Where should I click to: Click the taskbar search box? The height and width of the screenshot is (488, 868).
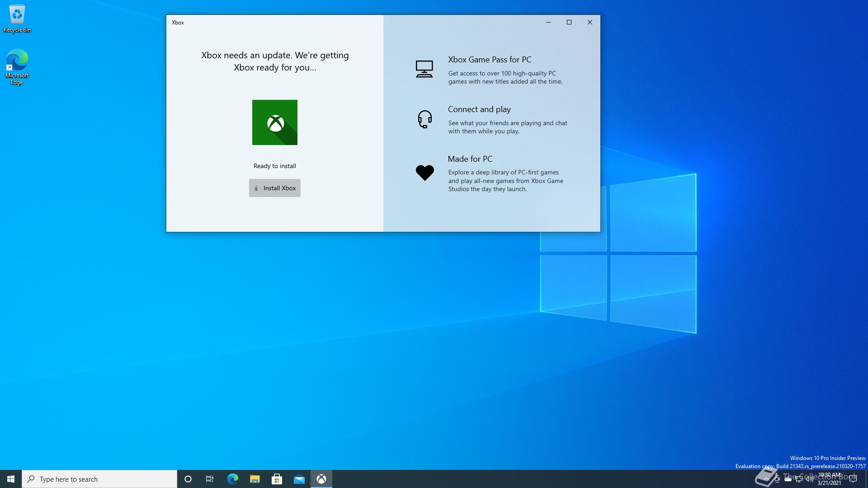click(99, 479)
